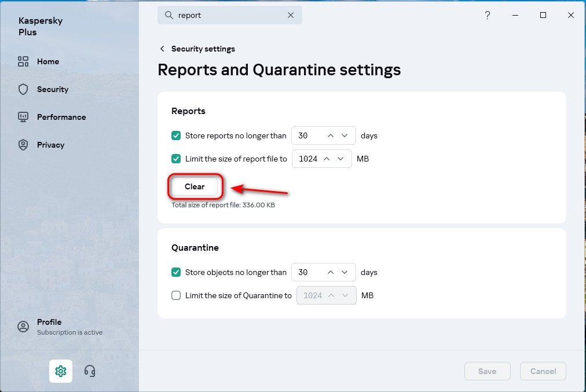Enable Limit the size of Quarantine
This screenshot has width=586, height=392.
point(176,295)
